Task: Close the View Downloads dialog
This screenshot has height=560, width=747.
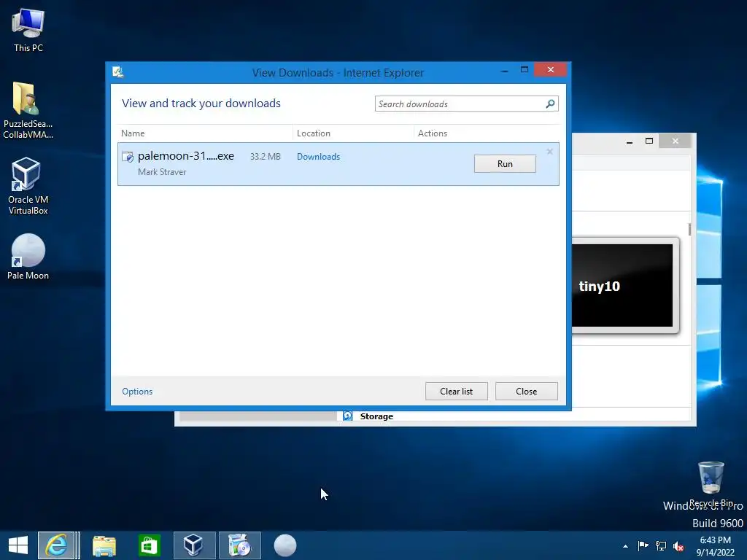Action: tap(527, 392)
